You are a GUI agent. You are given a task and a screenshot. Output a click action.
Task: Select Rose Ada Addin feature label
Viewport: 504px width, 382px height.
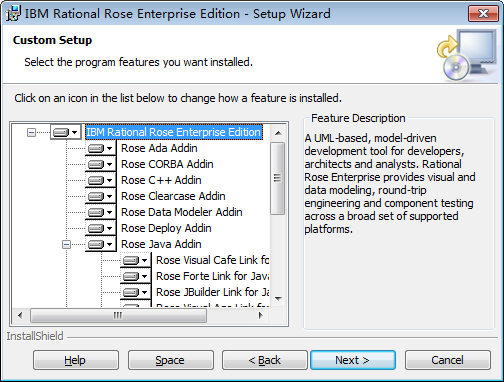(159, 148)
